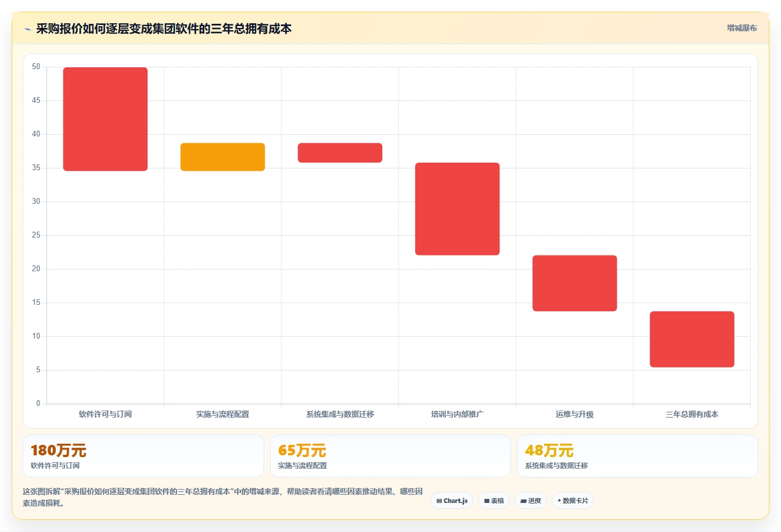Click x-axis label 系统集成与数据迁移
The height and width of the screenshot is (532, 781).
[x=340, y=414]
